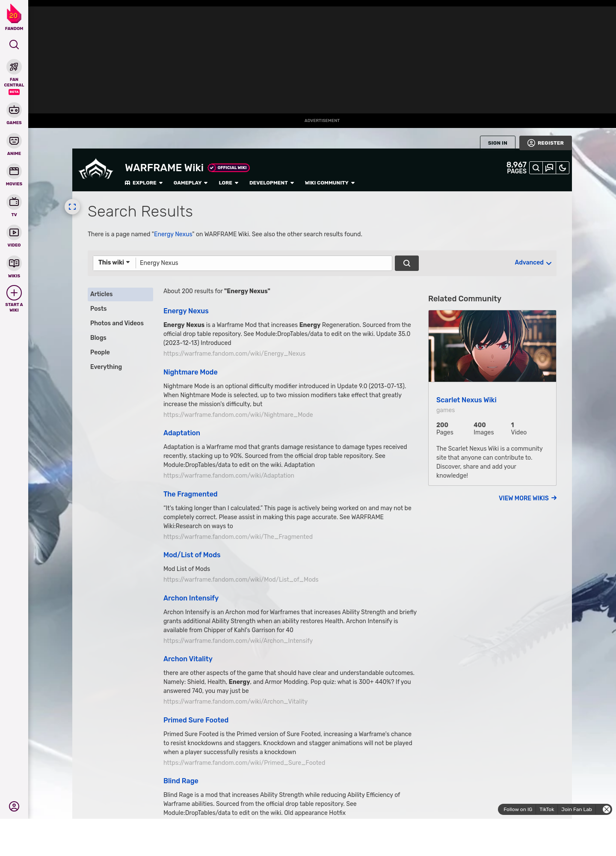
Task: Expand content with the fullscreen toggle
Action: (x=72, y=207)
